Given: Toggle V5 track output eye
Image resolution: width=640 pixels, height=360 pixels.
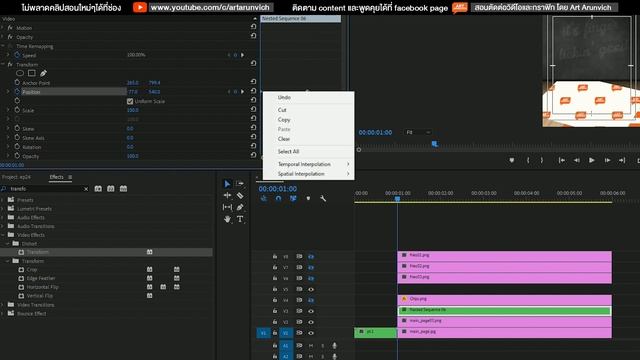Looking at the screenshot, I should pos(311,289).
